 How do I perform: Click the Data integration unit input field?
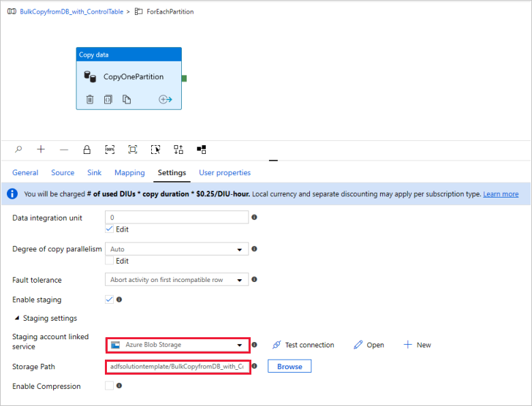177,217
